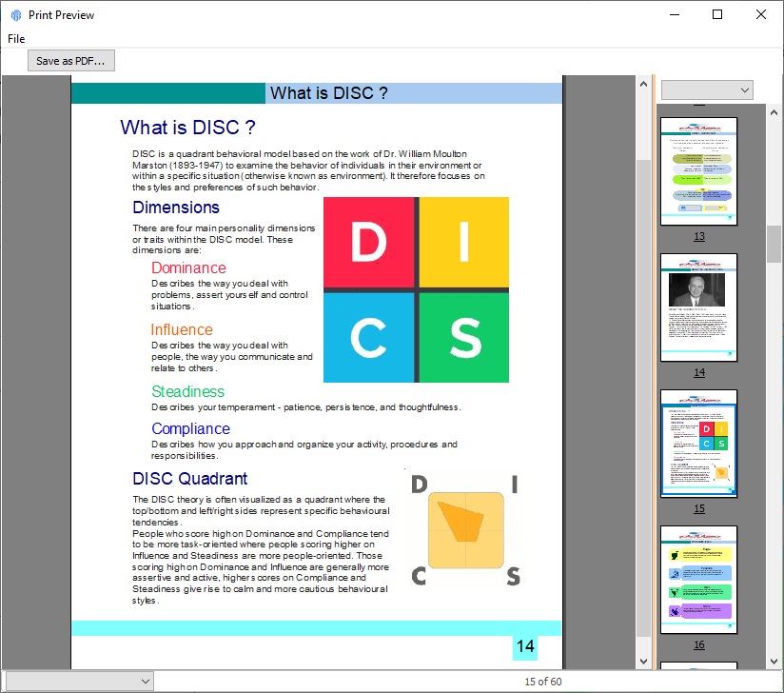This screenshot has height=693, width=784.
Task: Click the thumbnail panel scrollbar up arrow
Action: (x=774, y=112)
